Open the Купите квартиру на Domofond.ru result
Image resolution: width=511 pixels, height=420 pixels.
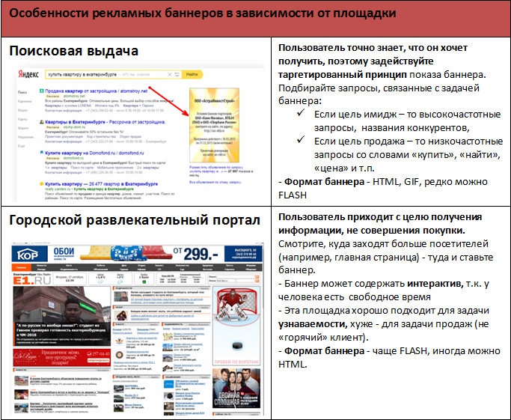[x=94, y=153]
